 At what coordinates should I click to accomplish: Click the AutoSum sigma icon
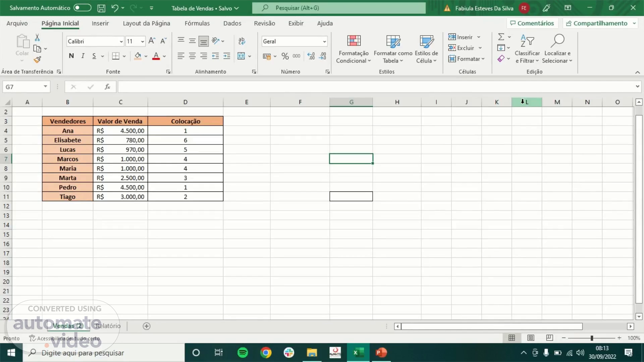point(501,37)
